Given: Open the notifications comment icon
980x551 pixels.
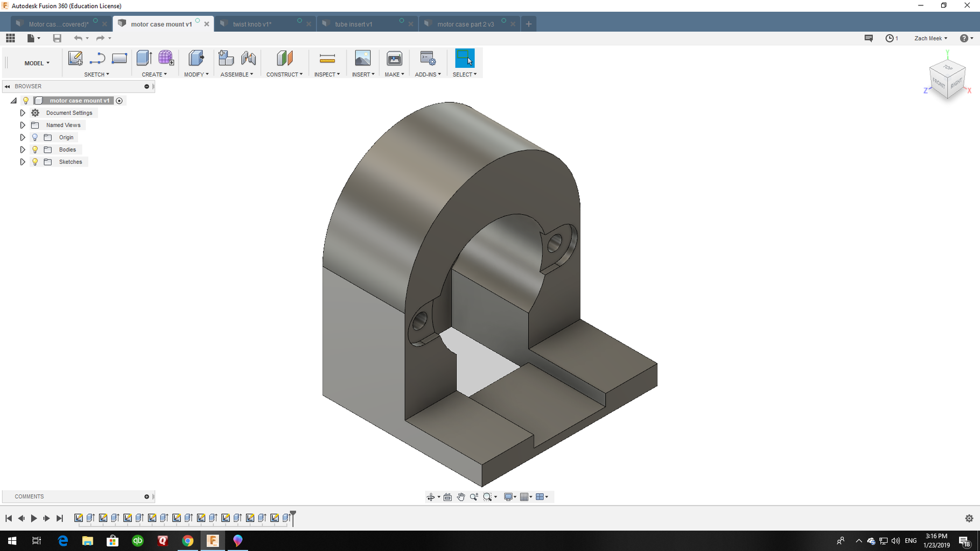Looking at the screenshot, I should [869, 38].
